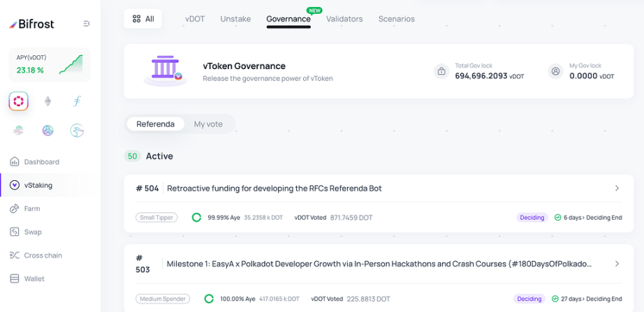Select the Filecoin network icon
Image resolution: width=644 pixels, height=312 pixels.
(x=77, y=101)
